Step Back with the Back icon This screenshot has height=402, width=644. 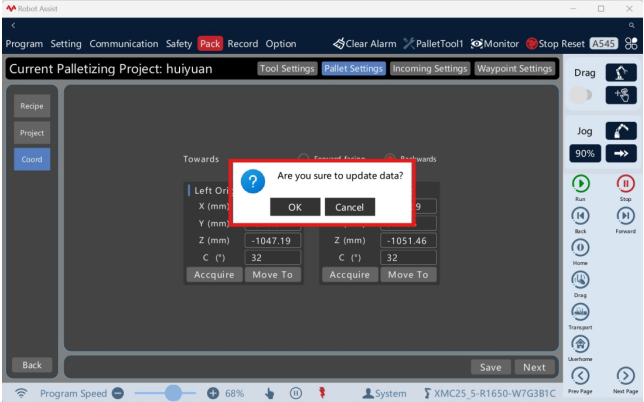(x=580, y=216)
